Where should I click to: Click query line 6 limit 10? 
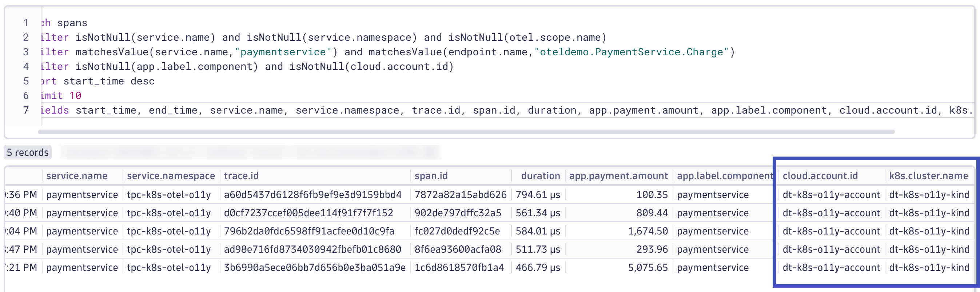61,95
